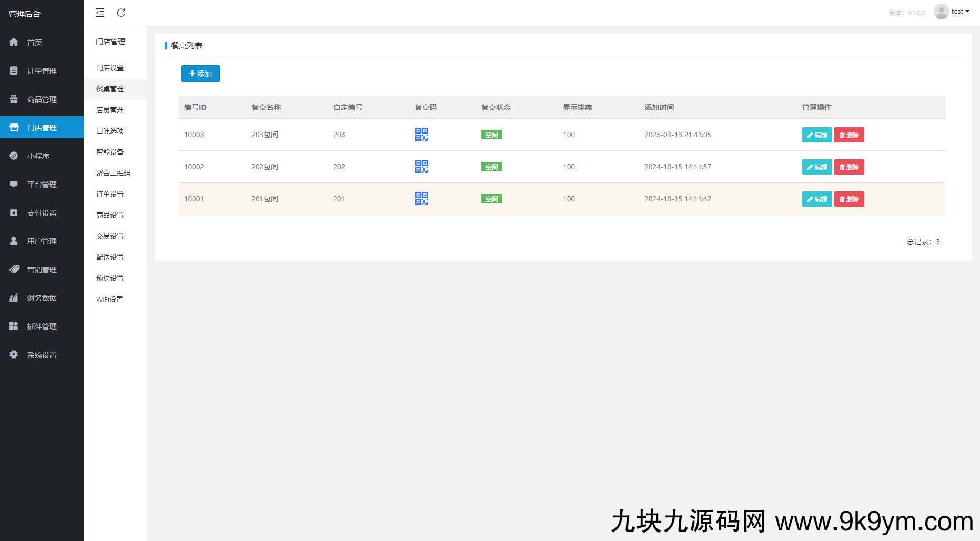View QR code icon for 202包间
Viewport: 980px width, 541px height.
coord(421,167)
